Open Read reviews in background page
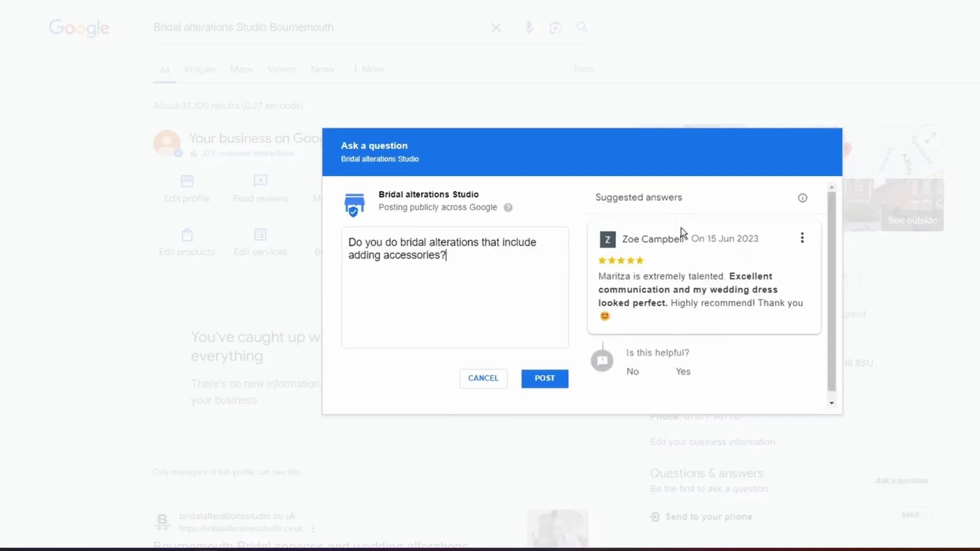Image resolution: width=980 pixels, height=551 pixels. coord(260,189)
